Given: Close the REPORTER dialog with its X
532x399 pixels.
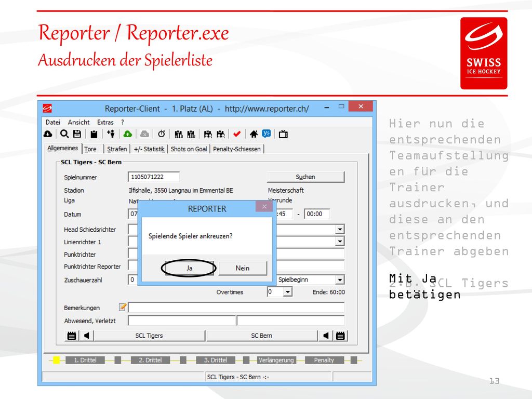Looking at the screenshot, I should pyautogui.click(x=264, y=206).
